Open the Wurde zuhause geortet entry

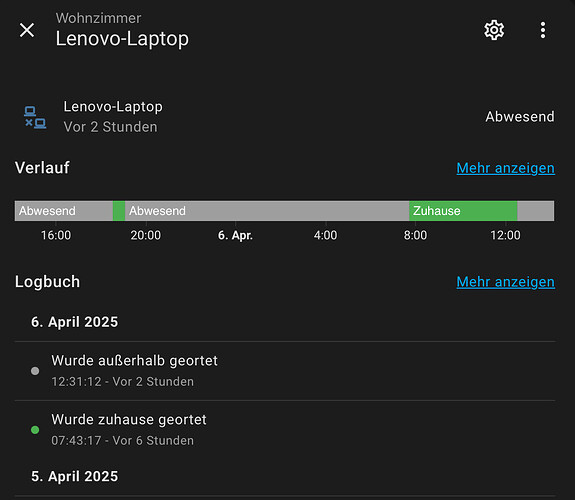285,430
